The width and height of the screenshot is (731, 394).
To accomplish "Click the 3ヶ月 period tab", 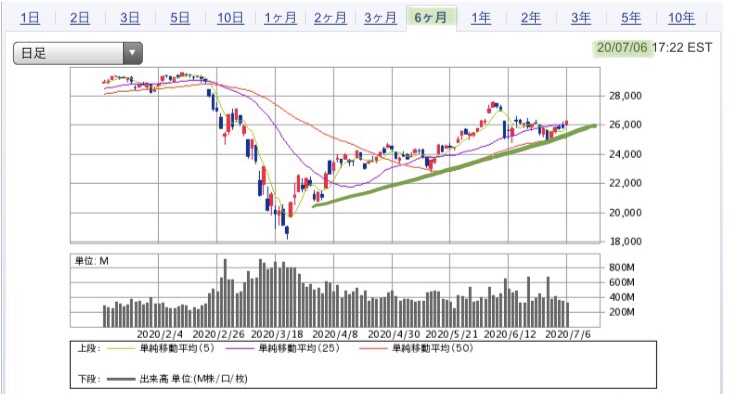I will click(x=380, y=18).
